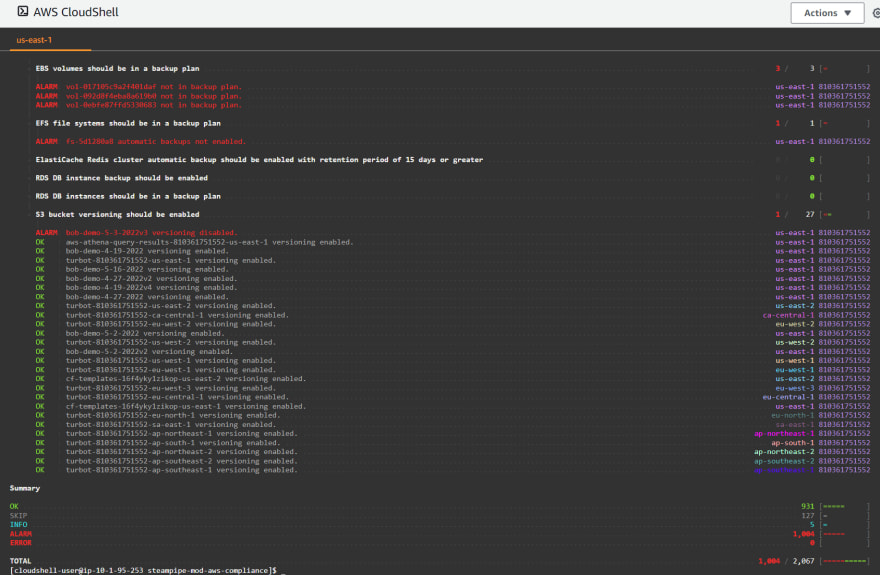Click the SKIP summary row label
880x575 pixels.
click(18, 516)
